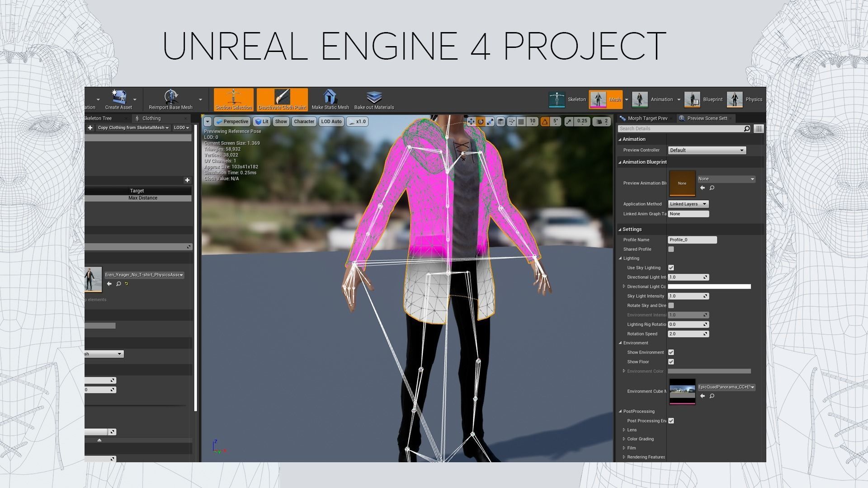The image size is (868, 488).
Task: Click the Character viewport button
Action: [304, 122]
